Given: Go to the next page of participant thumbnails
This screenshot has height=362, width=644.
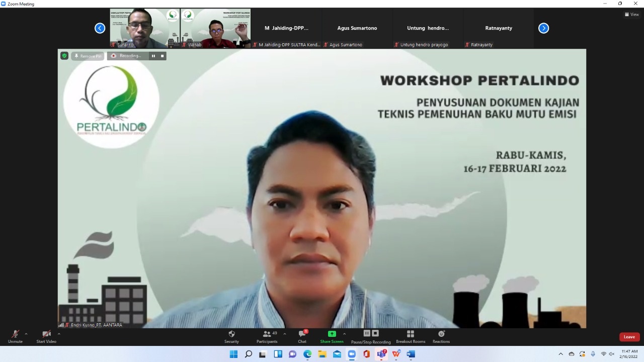Looking at the screenshot, I should point(543,28).
